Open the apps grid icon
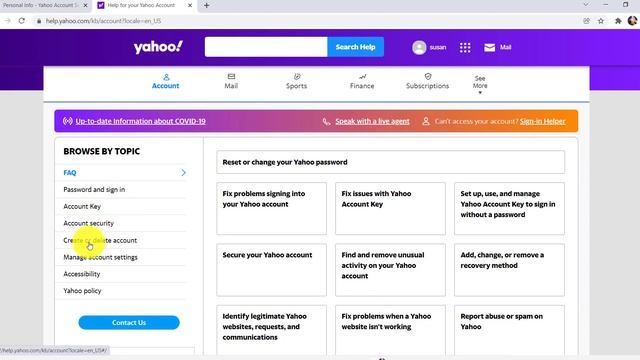Viewport: 640px width, 360px height. 465,47
